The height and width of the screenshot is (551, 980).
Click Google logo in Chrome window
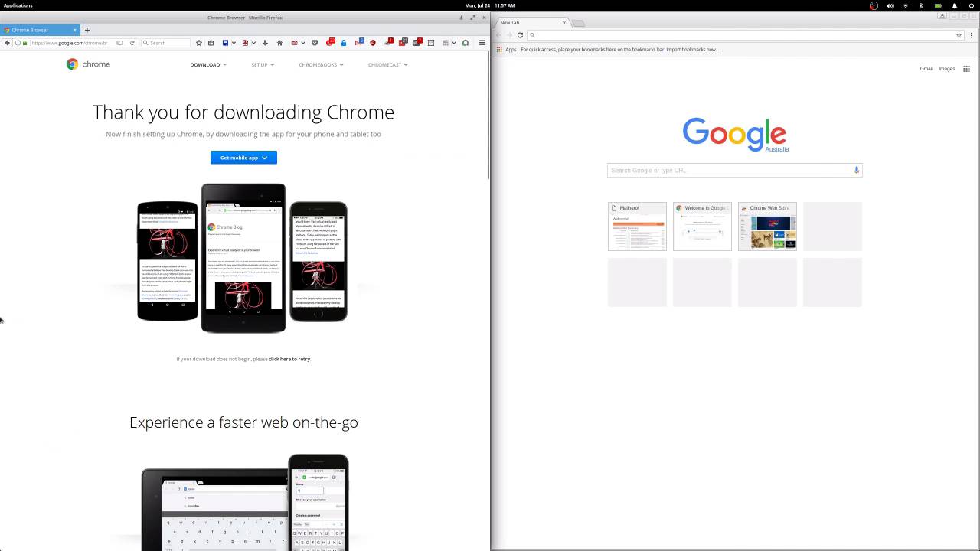point(734,133)
